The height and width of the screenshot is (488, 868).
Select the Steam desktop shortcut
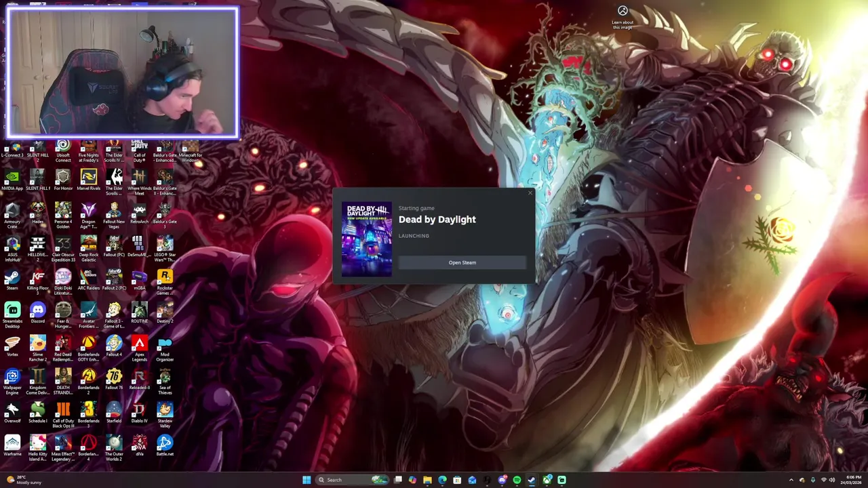click(12, 280)
